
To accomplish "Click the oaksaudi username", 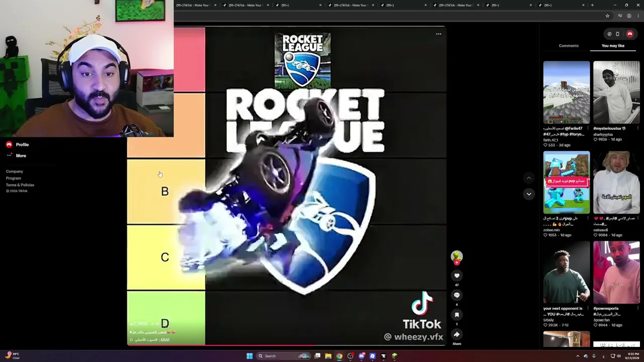I will pos(601,230).
